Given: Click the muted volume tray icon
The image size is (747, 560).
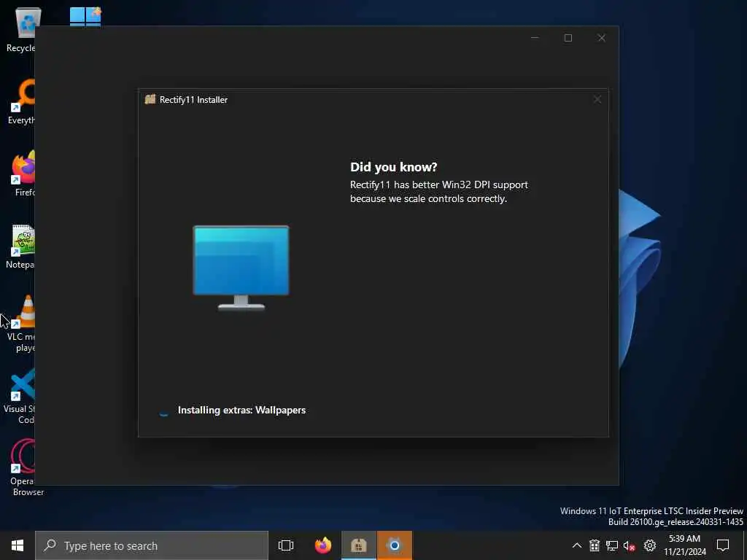Looking at the screenshot, I should pos(630,545).
